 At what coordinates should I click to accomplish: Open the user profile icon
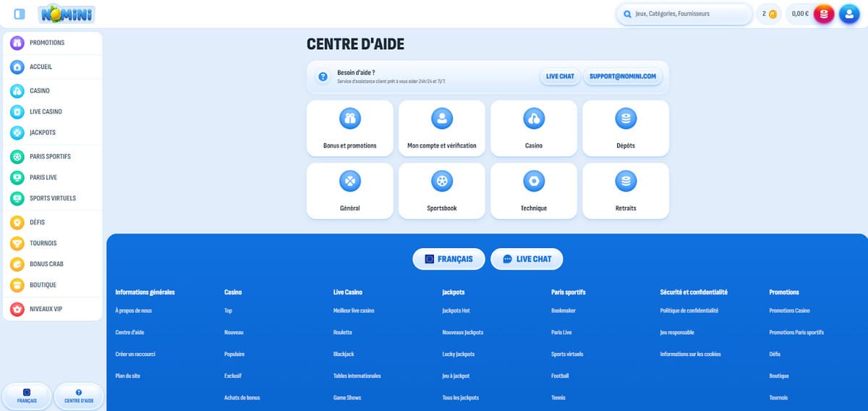pyautogui.click(x=848, y=14)
